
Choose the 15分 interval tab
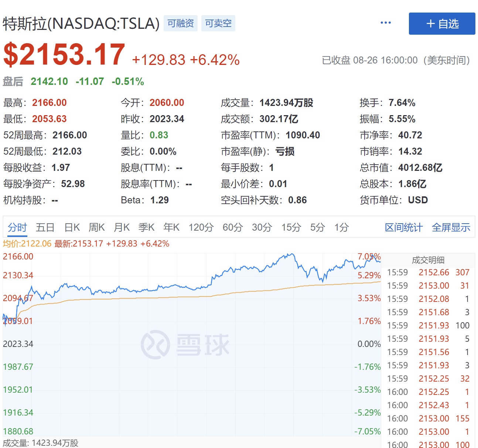point(291,227)
